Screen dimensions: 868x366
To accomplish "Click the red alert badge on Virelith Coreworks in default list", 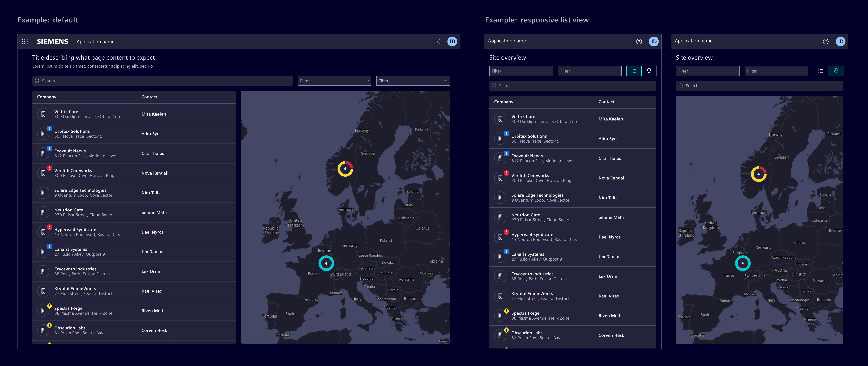I will tap(50, 168).
